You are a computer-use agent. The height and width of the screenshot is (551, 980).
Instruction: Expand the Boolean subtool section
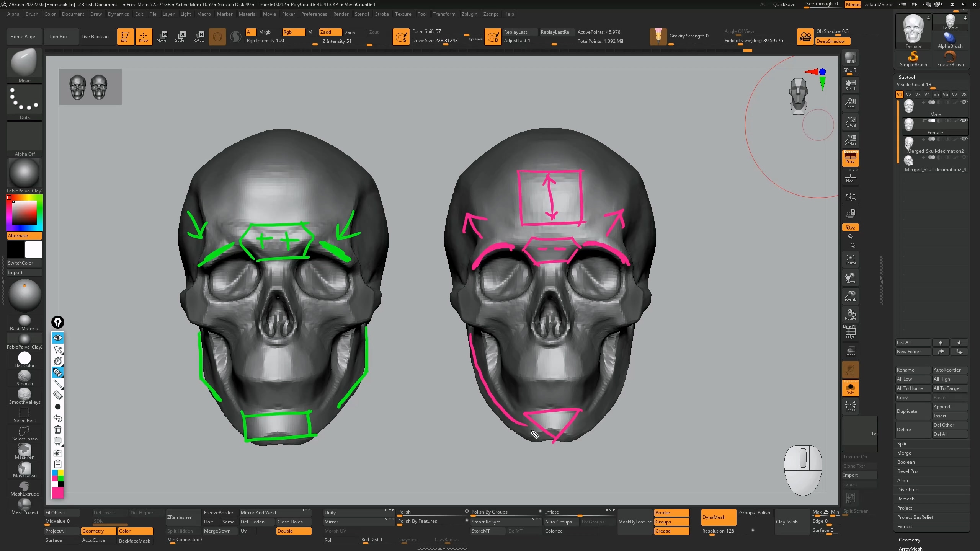click(x=906, y=462)
